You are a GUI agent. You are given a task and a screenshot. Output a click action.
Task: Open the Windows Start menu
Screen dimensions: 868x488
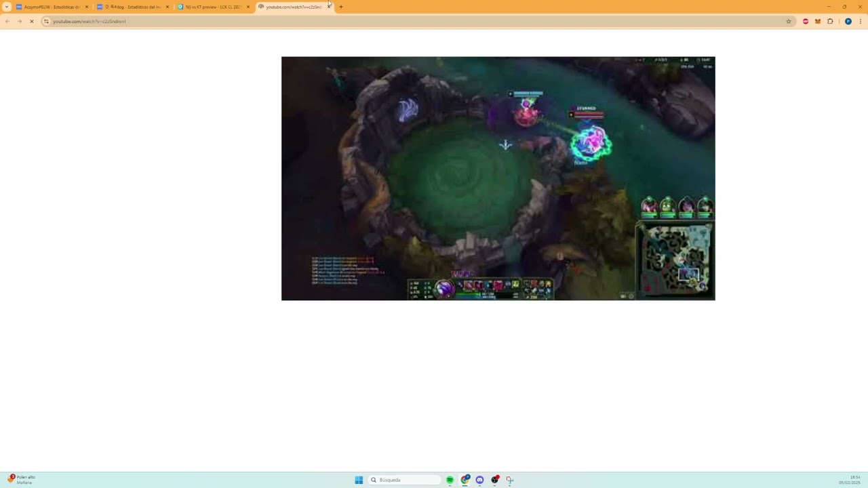click(x=359, y=480)
